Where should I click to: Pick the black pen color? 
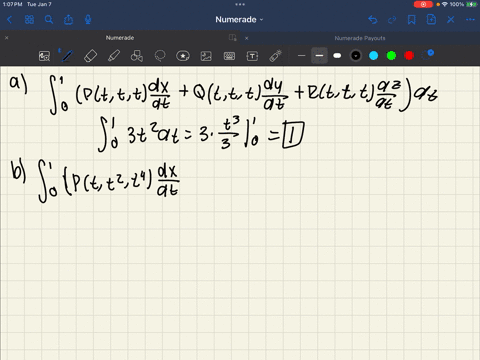356,56
